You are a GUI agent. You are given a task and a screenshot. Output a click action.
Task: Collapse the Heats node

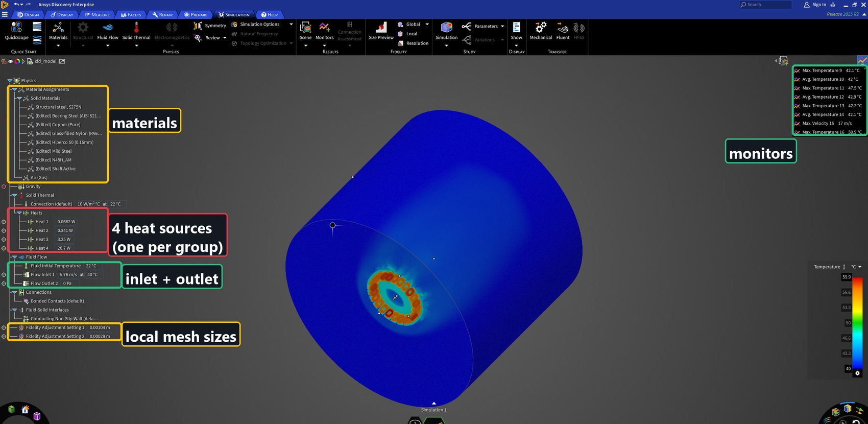click(19, 213)
